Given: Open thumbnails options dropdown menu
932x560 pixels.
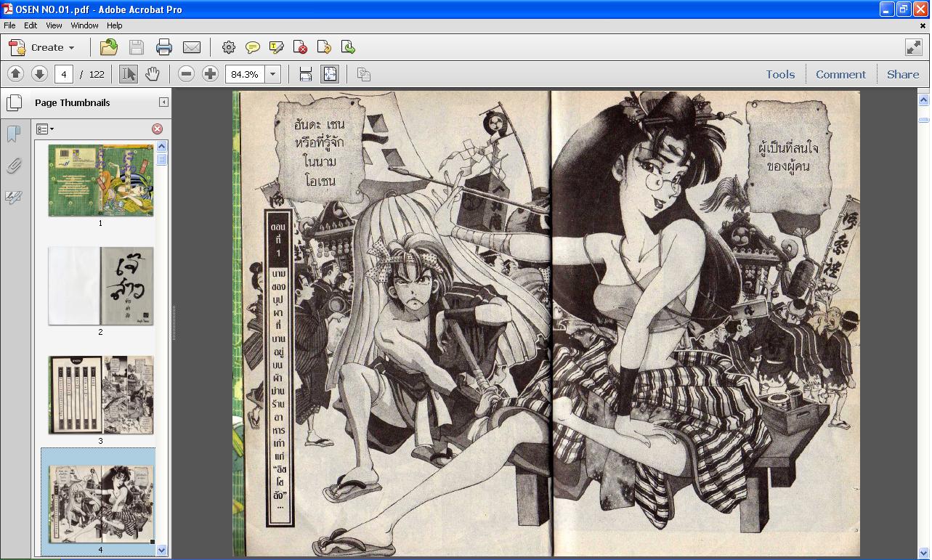Looking at the screenshot, I should (x=45, y=129).
